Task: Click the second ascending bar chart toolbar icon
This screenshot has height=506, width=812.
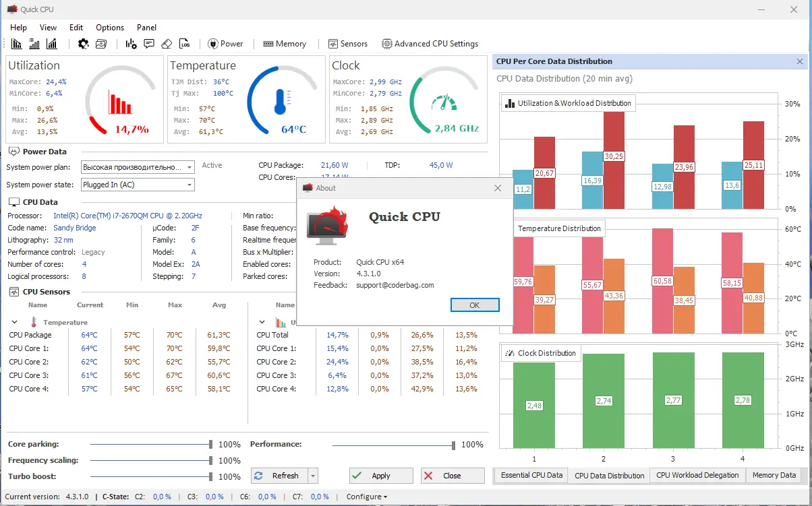Action: [34, 44]
